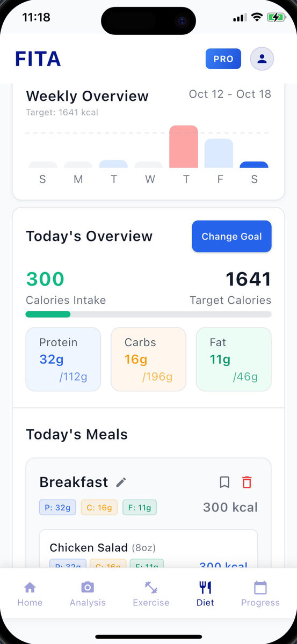This screenshot has height=644, width=297.
Task: Select Thursday's red bar in weekly chart
Action: [x=184, y=147]
